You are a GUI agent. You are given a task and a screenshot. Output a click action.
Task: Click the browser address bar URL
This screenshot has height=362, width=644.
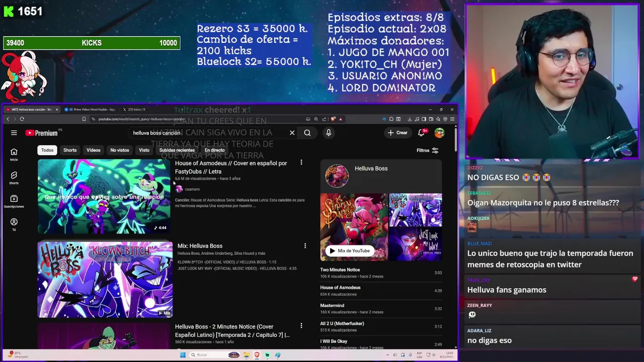pos(142,119)
